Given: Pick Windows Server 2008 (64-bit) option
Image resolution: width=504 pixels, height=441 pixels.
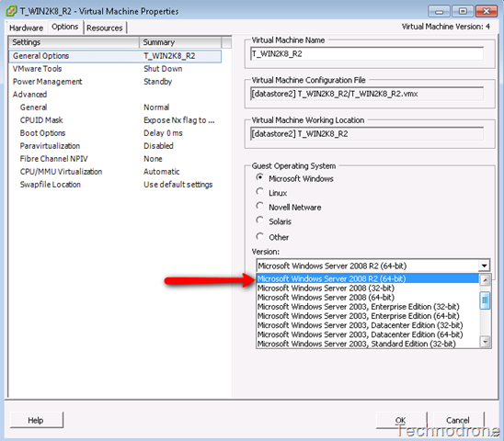Looking at the screenshot, I should coord(368,297).
